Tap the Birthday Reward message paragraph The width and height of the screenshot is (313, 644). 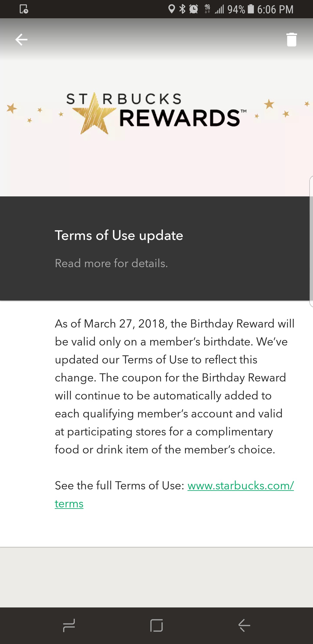pos(174,386)
